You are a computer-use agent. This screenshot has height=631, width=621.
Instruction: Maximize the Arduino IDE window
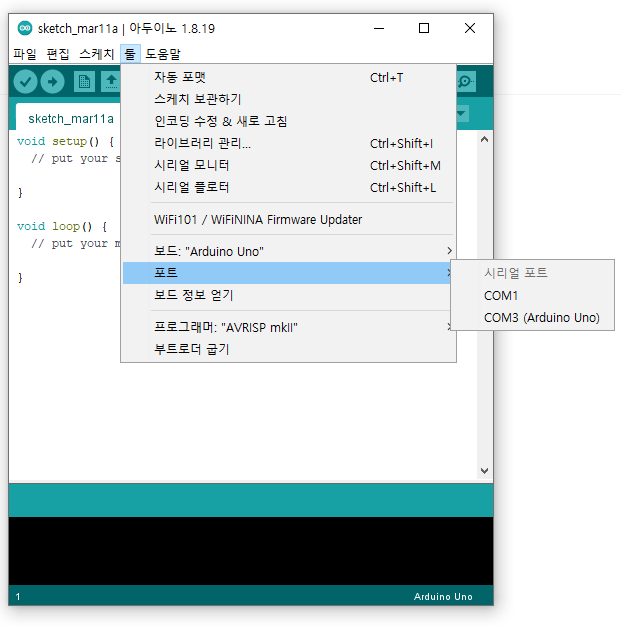424,28
